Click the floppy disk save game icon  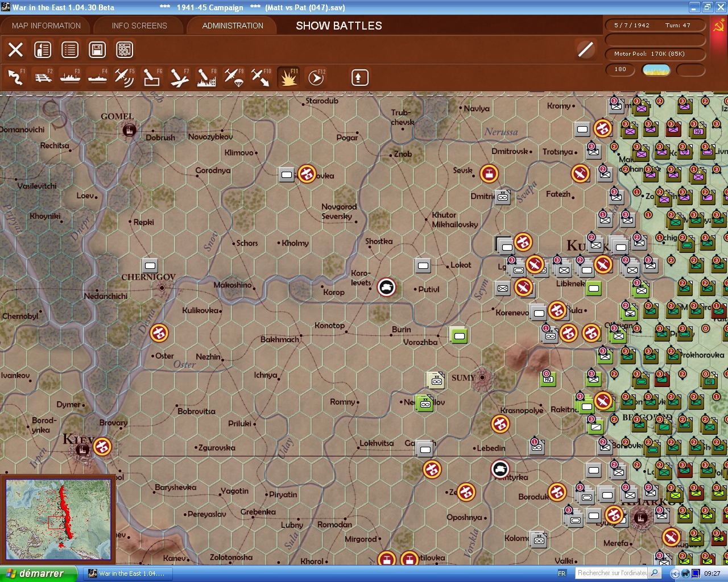point(97,50)
